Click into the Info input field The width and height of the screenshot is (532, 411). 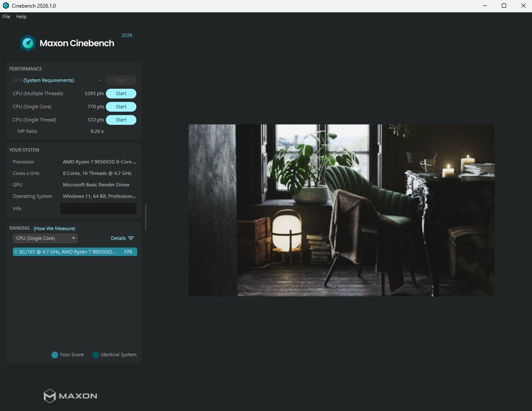(x=98, y=208)
